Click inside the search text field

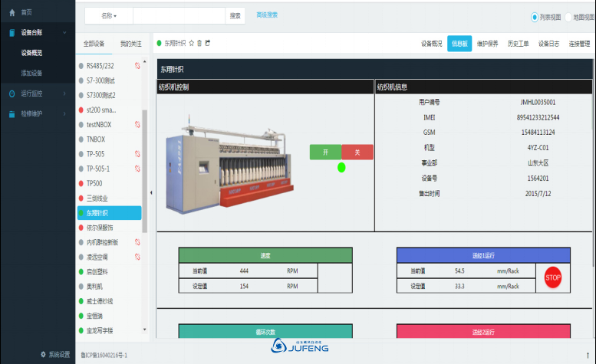click(179, 15)
